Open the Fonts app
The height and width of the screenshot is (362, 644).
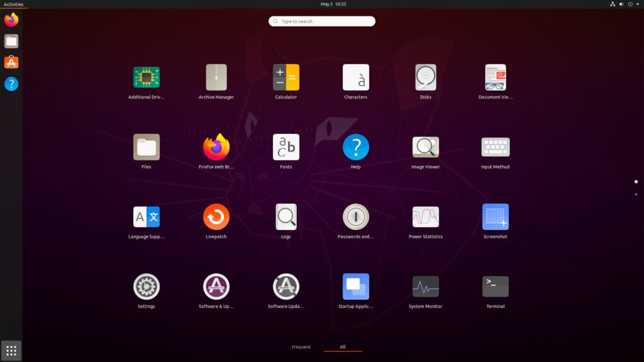click(x=286, y=147)
